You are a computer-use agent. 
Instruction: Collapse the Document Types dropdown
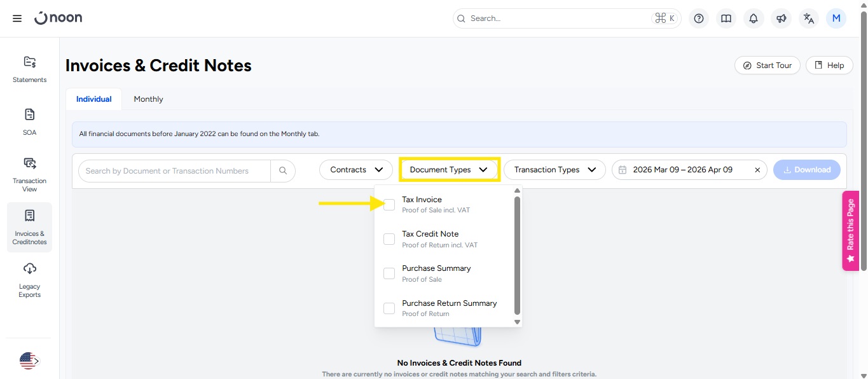tap(449, 170)
